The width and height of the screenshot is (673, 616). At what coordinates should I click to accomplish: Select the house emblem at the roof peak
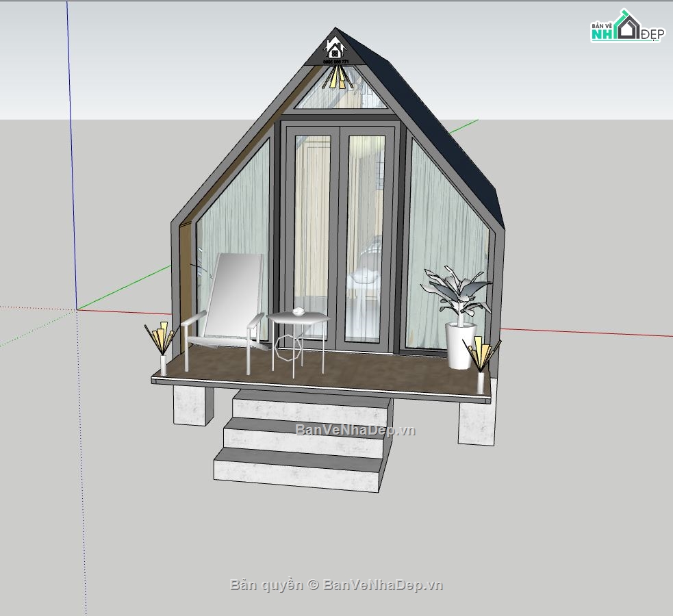point(335,49)
